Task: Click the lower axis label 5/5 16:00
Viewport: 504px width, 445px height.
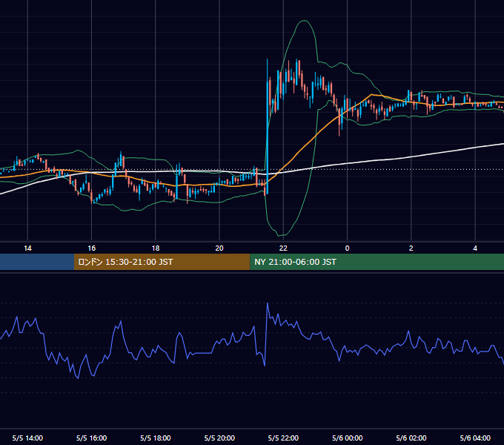Action: (x=92, y=438)
